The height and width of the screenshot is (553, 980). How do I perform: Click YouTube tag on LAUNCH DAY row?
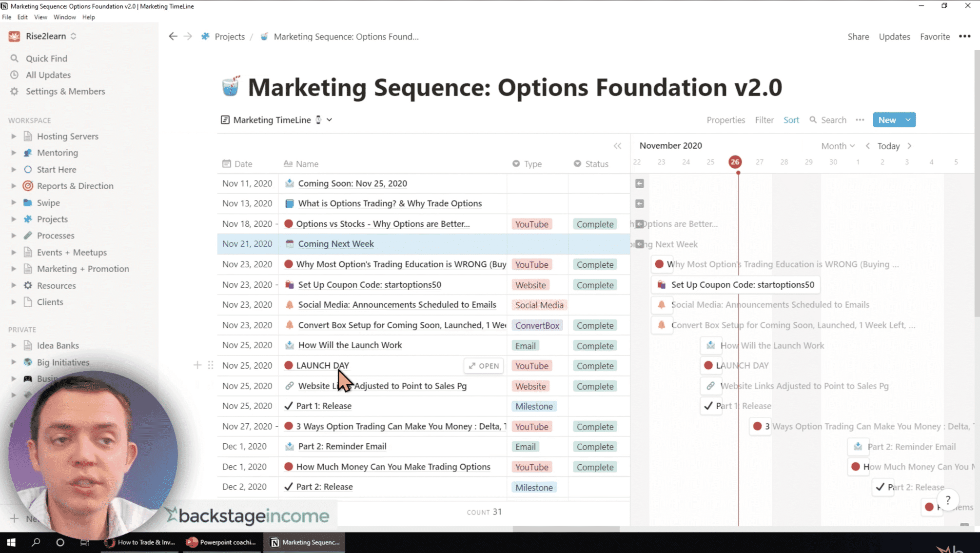tap(531, 366)
